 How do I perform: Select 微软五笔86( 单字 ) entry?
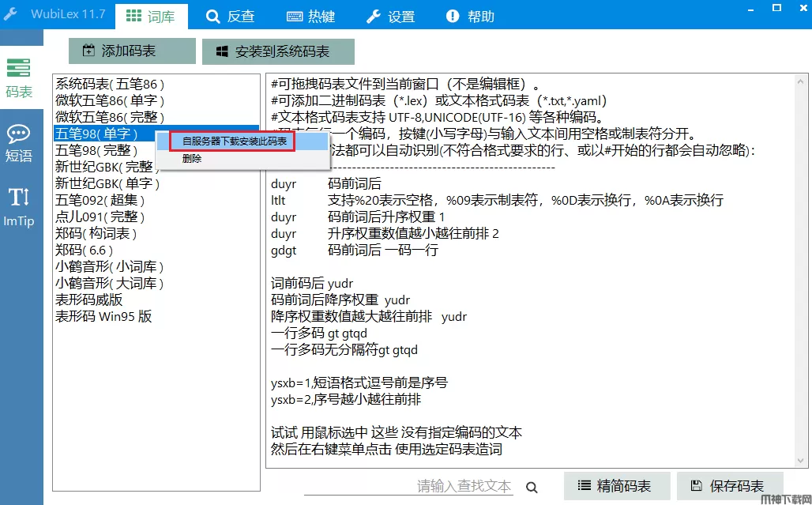point(156,100)
